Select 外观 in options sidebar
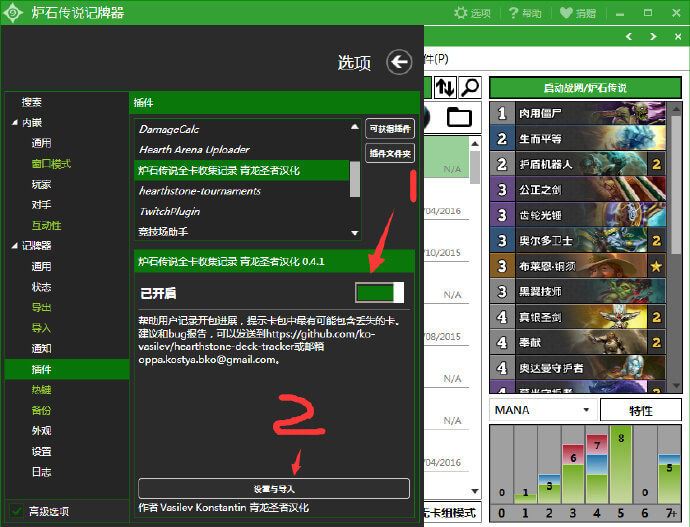 41,431
